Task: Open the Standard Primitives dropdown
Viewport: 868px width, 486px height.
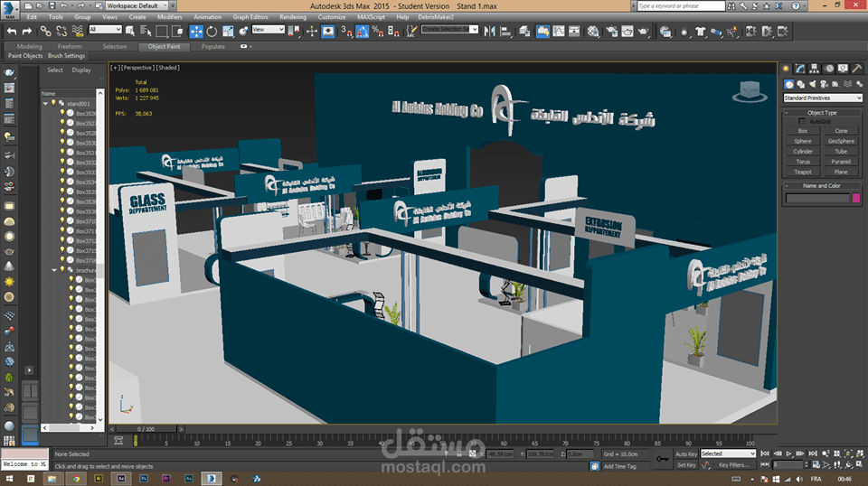Action: (x=823, y=98)
